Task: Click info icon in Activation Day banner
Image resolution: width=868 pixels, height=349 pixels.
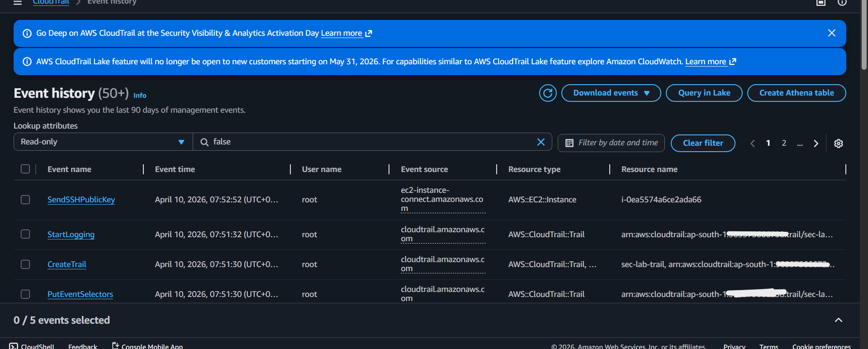Action: (27, 33)
